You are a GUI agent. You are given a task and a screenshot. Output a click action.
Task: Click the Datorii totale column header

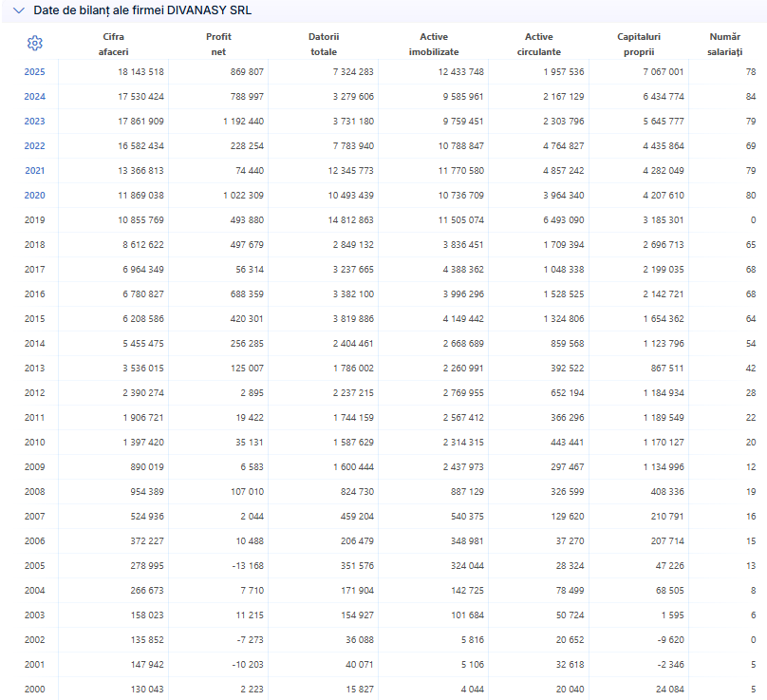[324, 44]
